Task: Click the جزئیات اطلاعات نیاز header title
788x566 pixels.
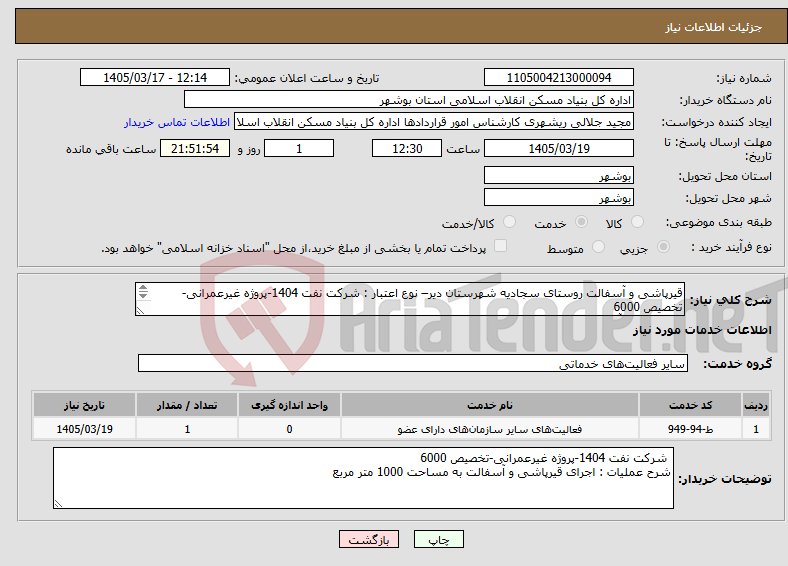Action: pos(714,27)
